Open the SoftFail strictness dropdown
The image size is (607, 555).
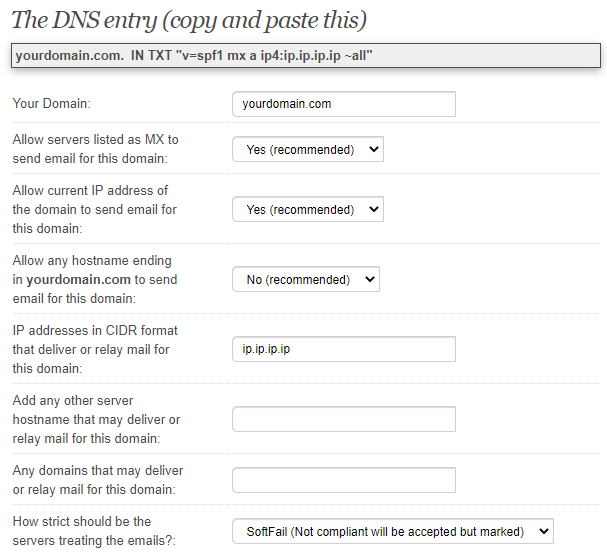point(392,531)
